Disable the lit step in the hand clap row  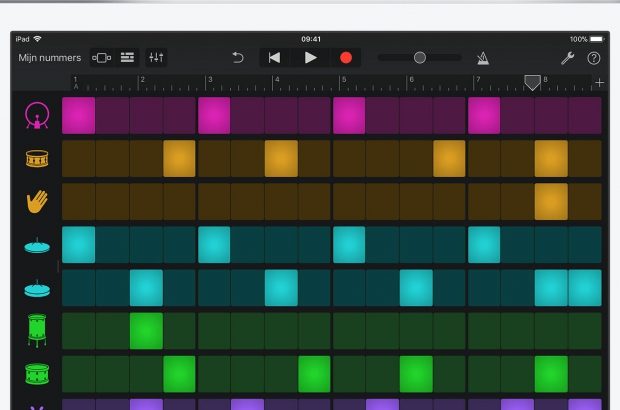pos(550,201)
